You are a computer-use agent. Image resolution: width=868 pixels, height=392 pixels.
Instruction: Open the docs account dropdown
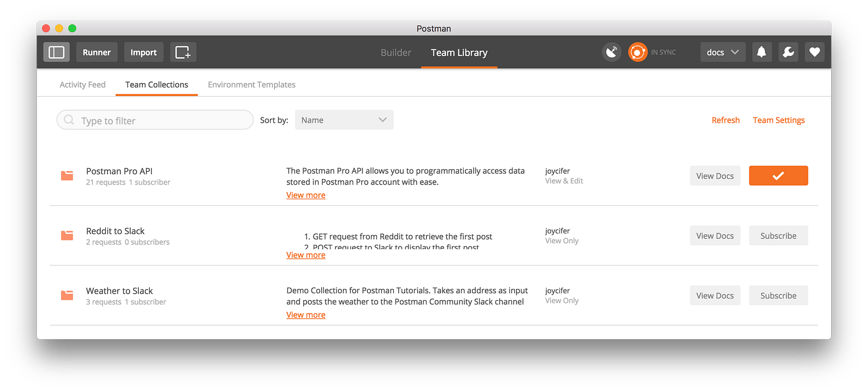[723, 52]
